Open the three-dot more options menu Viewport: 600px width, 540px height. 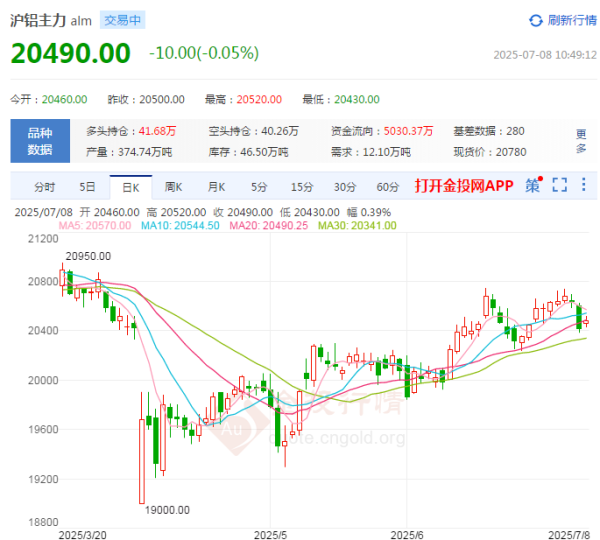click(x=584, y=184)
